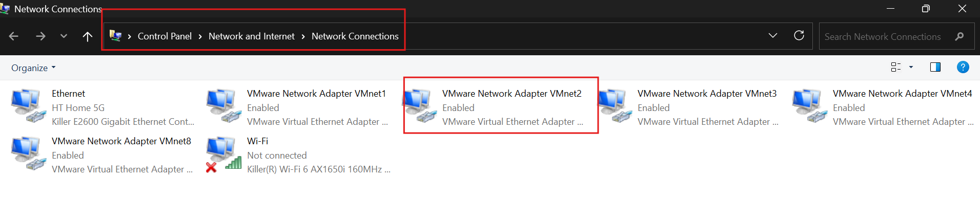Click the VMnet3 adapter icon
Viewport: 980px width, 221px height.
pyautogui.click(x=612, y=105)
